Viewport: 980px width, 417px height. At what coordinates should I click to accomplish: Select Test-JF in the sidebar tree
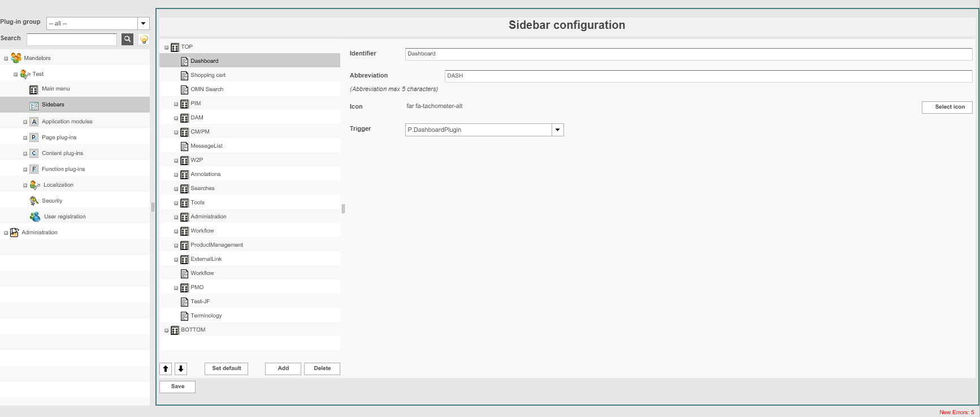point(200,302)
